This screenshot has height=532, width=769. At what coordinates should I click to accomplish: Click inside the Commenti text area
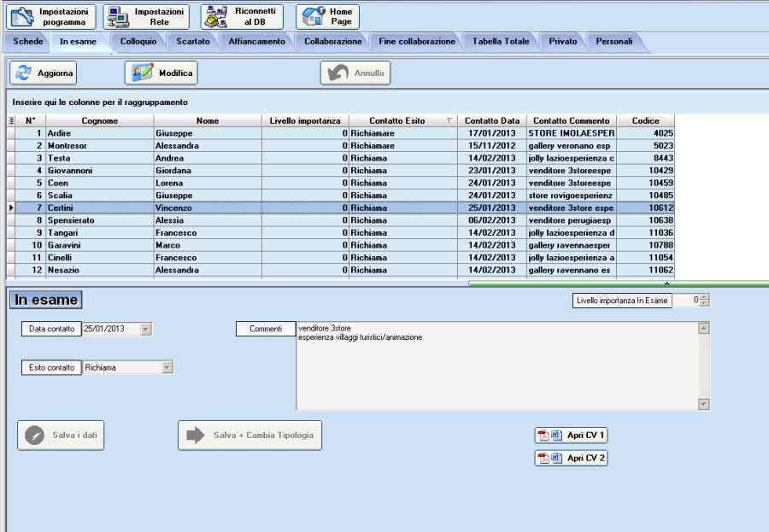click(x=497, y=365)
